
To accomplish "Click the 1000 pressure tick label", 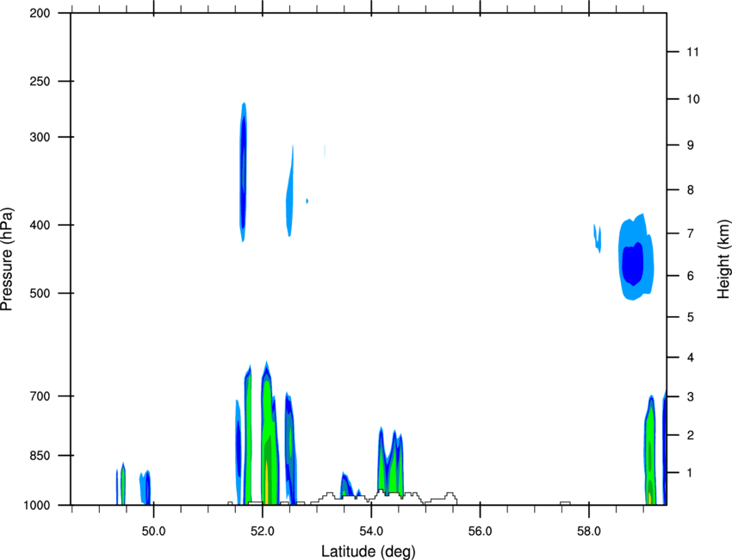I will 36,506.
